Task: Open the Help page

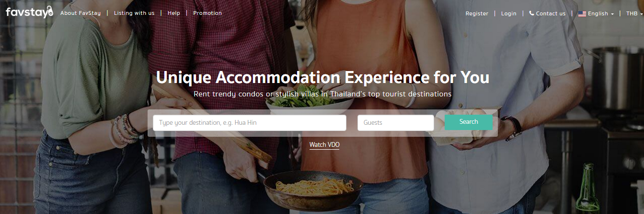Action: (x=174, y=13)
